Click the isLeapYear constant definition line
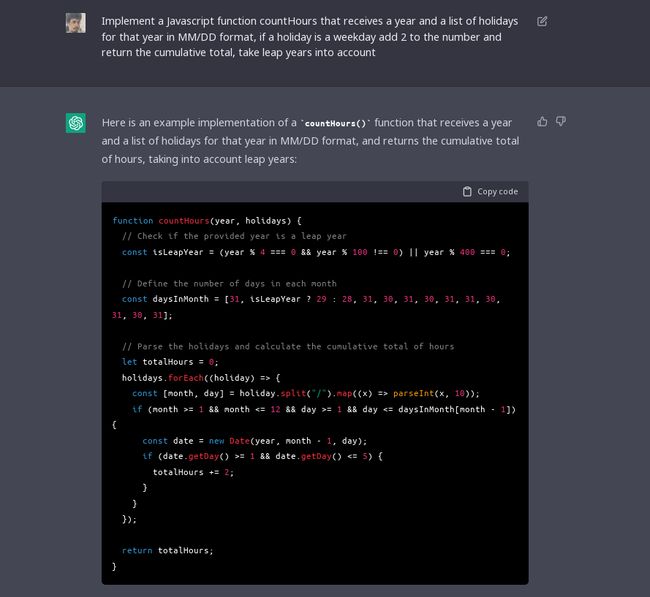The image size is (650, 597). click(315, 252)
